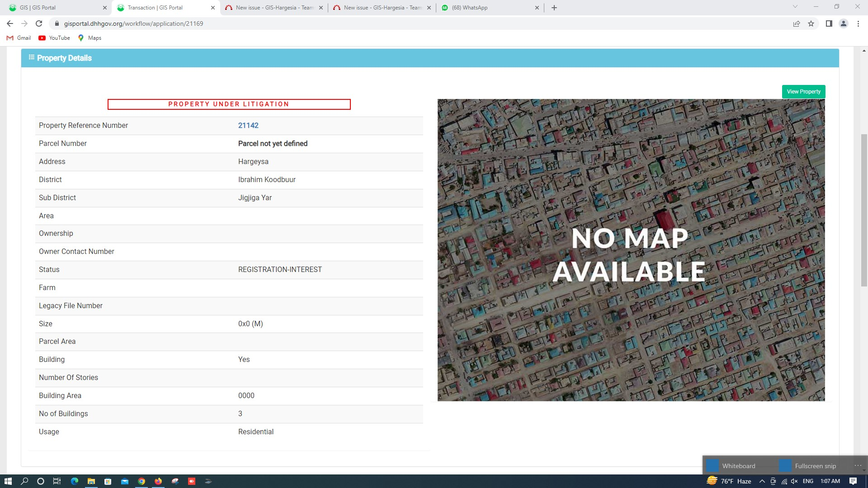Open the clock showing 1:07 AM
The image size is (868, 488).
(x=830, y=481)
